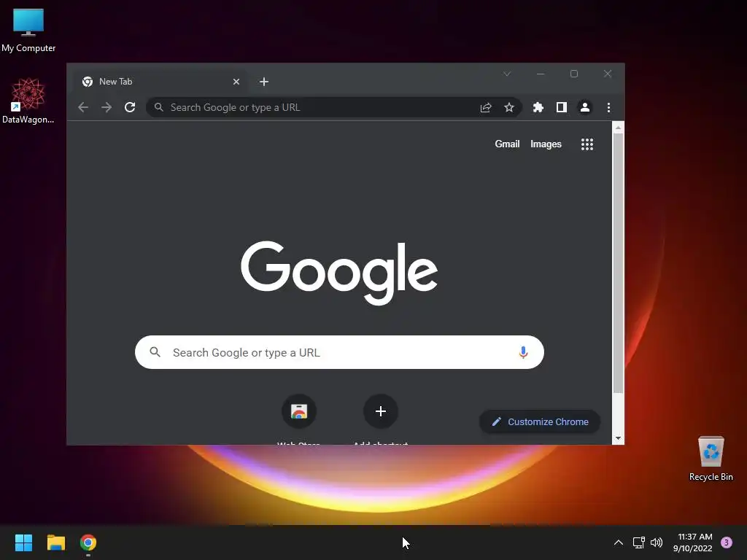Viewport: 747px width, 560px height.
Task: Toggle the Chrome side panel
Action: (x=562, y=108)
